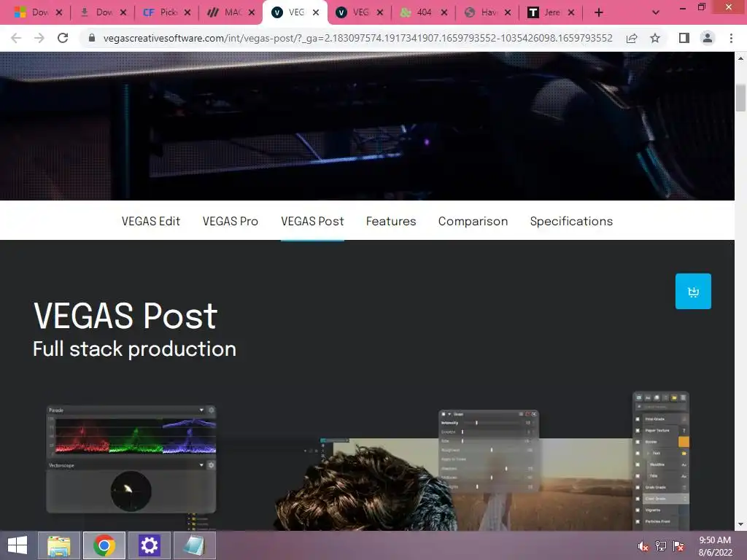Screen dimensions: 747x560
Task: Go to VEGAS Edit page
Action: point(150,222)
